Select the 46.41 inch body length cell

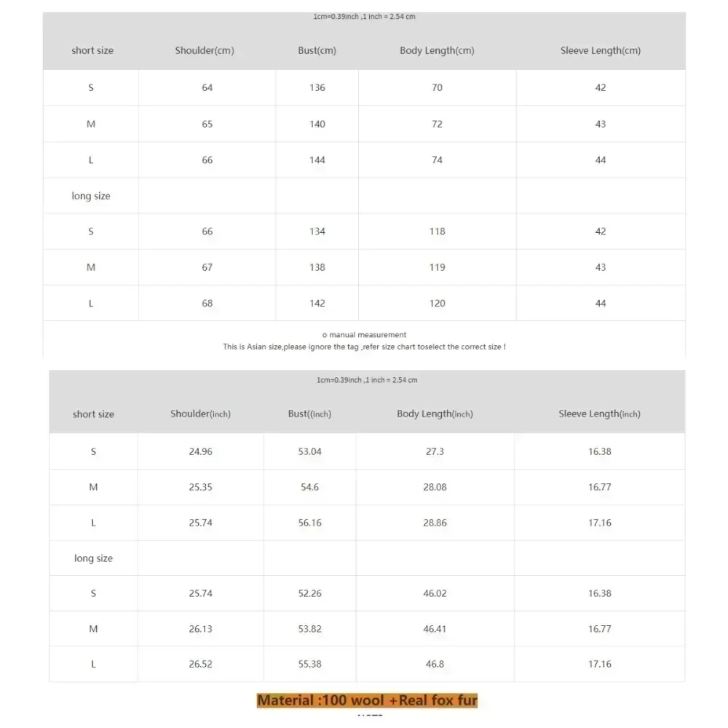click(x=435, y=629)
